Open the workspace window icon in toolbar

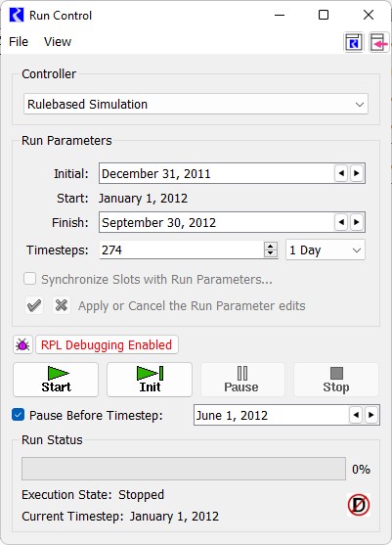click(354, 42)
